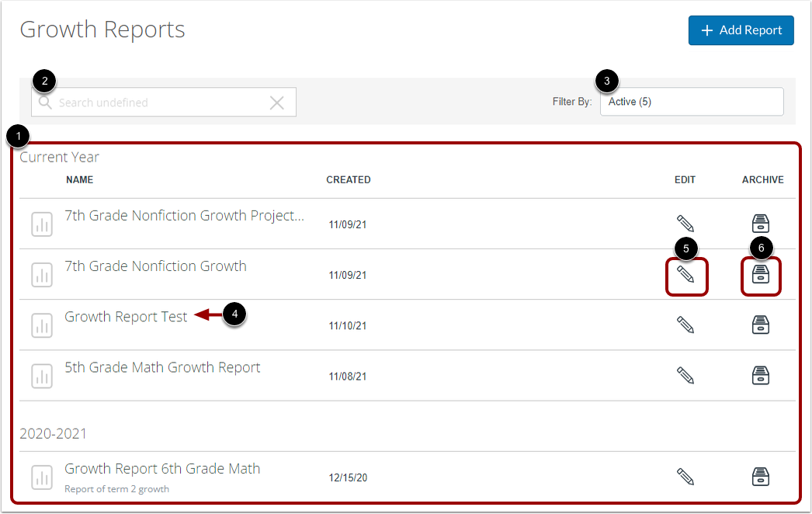
Task: Click the CREATED column header
Action: (x=348, y=179)
